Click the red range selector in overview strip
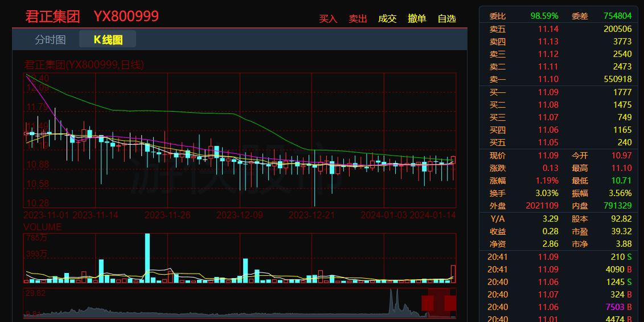The height and width of the screenshot is (322, 644). coord(439,303)
